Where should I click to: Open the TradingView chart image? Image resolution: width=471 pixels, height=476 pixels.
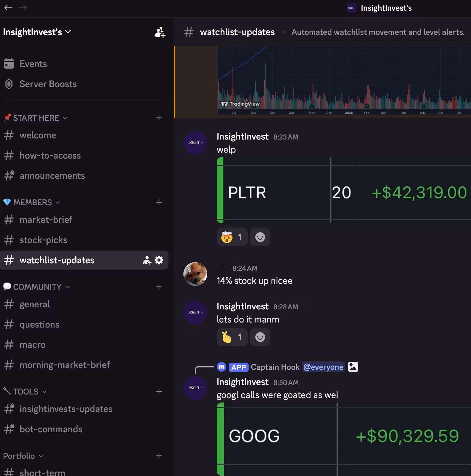click(344, 81)
